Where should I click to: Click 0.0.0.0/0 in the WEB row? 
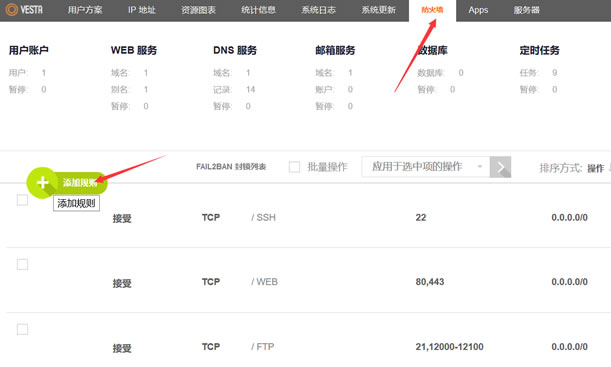(569, 282)
